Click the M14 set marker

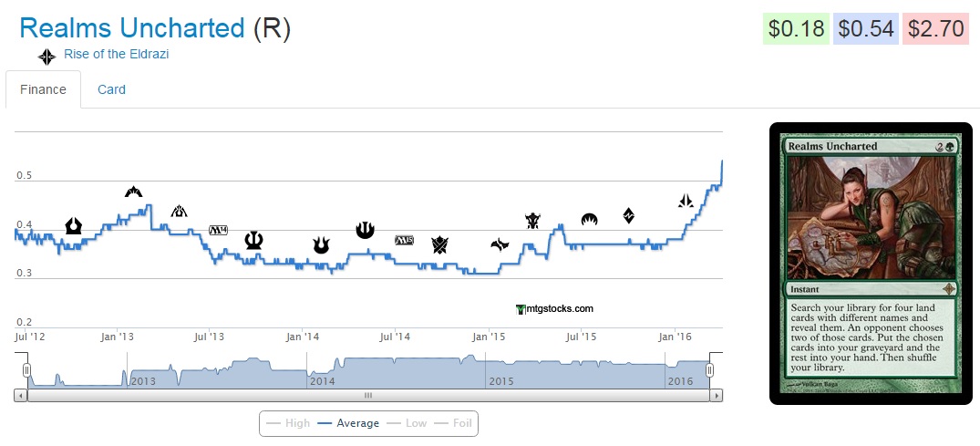coord(220,230)
